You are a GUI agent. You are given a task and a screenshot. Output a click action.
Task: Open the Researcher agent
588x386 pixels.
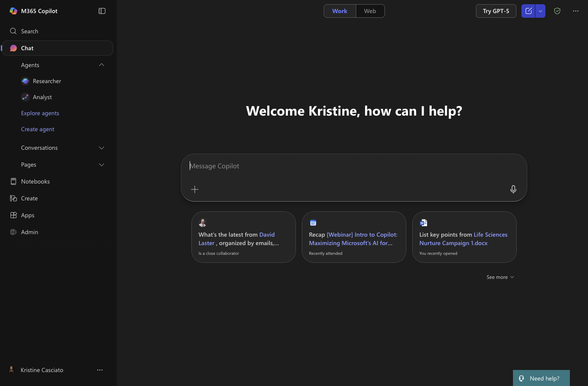[47, 81]
